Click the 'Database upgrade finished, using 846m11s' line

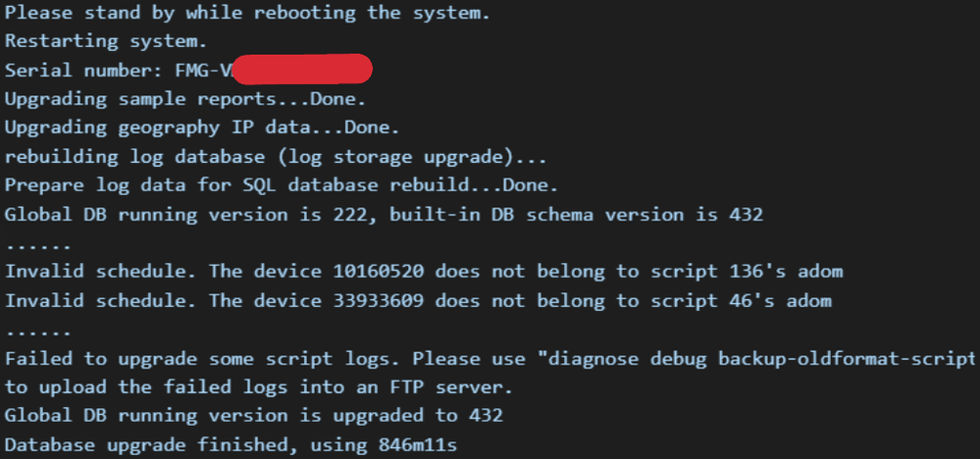[x=231, y=444]
